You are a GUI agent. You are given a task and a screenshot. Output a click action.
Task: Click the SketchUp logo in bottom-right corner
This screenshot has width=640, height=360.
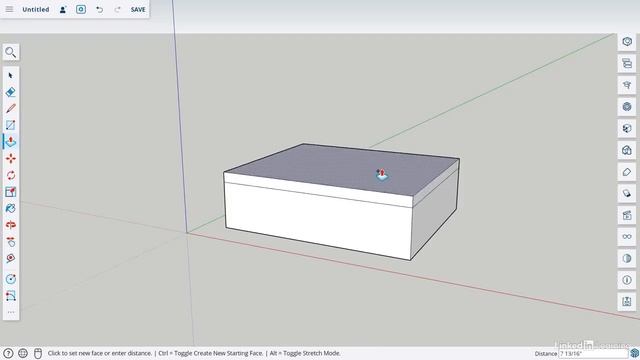pyautogui.click(x=634, y=353)
